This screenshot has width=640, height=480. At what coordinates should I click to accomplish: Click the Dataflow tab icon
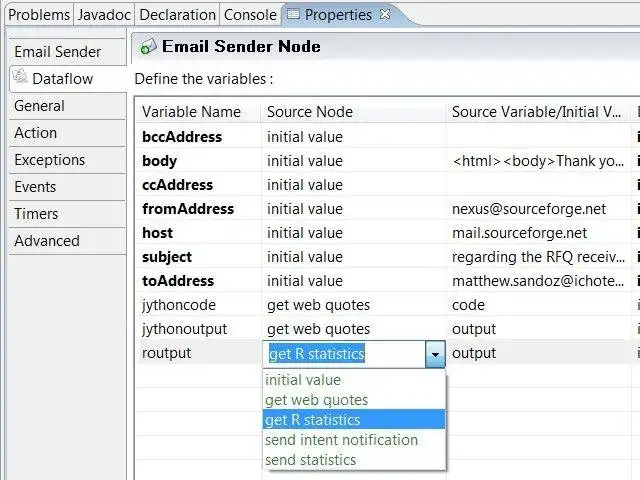21,77
